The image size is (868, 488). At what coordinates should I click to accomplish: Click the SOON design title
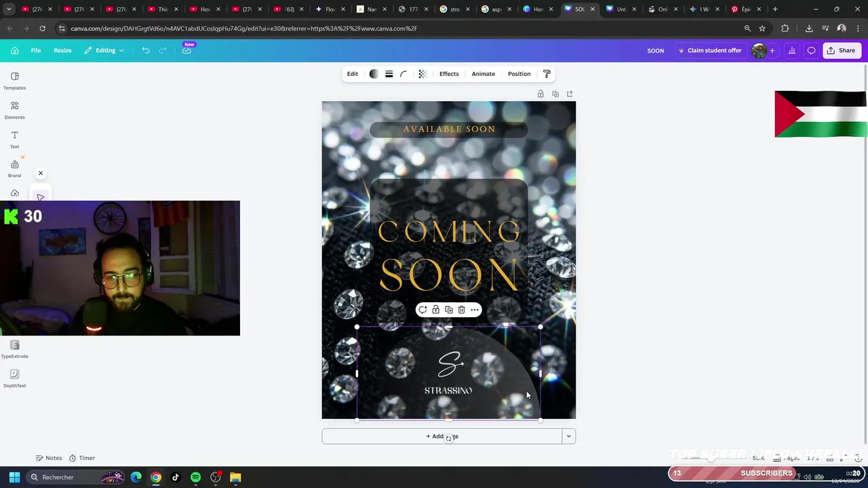click(655, 51)
